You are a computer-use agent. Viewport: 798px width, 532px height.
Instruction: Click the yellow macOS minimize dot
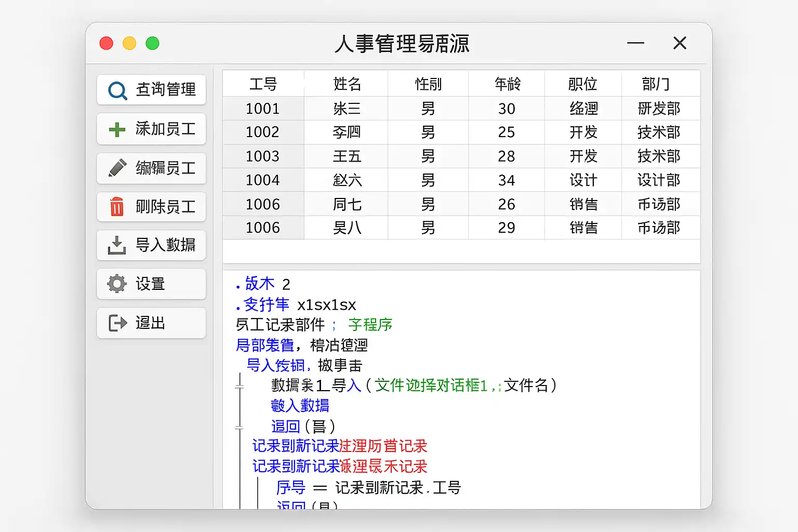(129, 43)
